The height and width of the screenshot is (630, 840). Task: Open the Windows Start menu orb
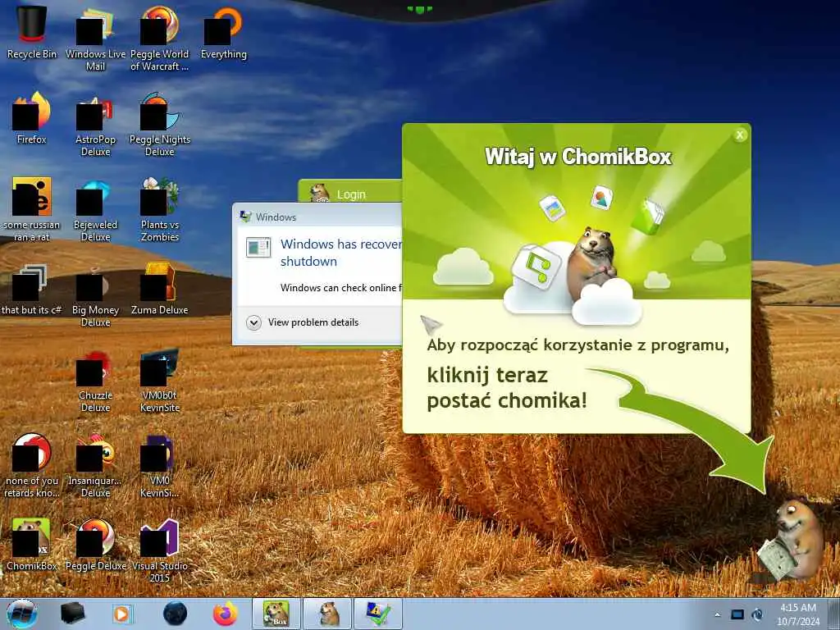click(22, 614)
